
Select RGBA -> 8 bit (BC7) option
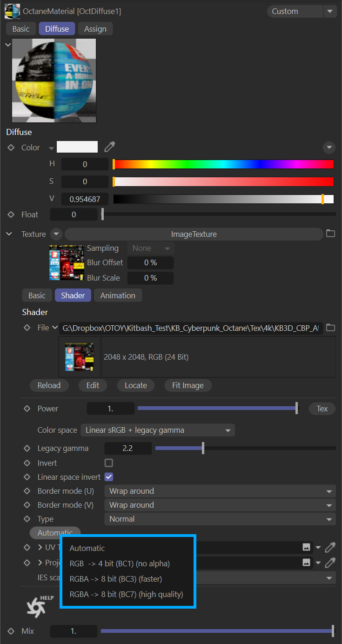[126, 594]
